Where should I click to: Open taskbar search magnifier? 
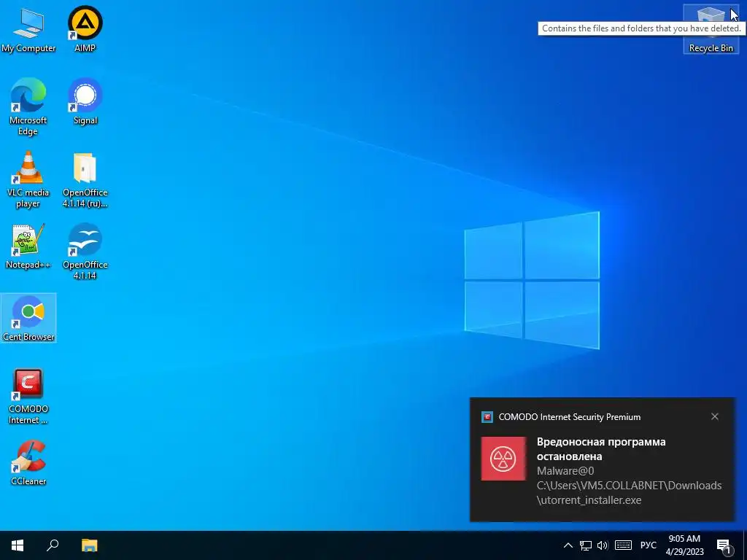[x=53, y=545]
